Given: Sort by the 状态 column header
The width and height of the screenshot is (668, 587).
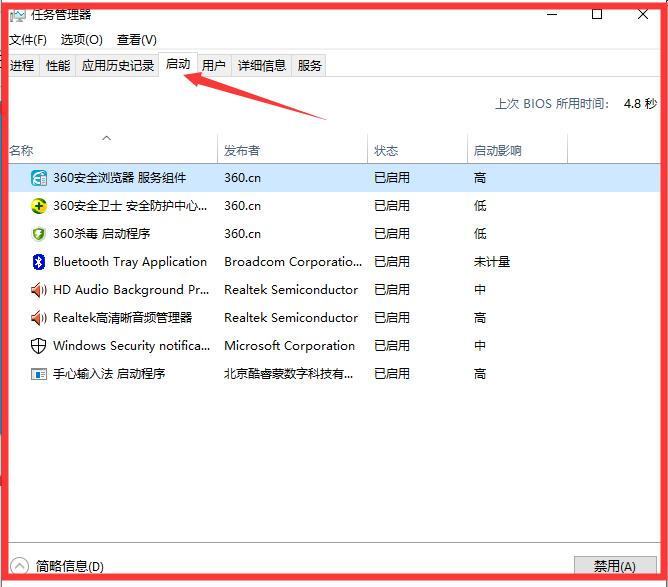Looking at the screenshot, I should [417, 150].
